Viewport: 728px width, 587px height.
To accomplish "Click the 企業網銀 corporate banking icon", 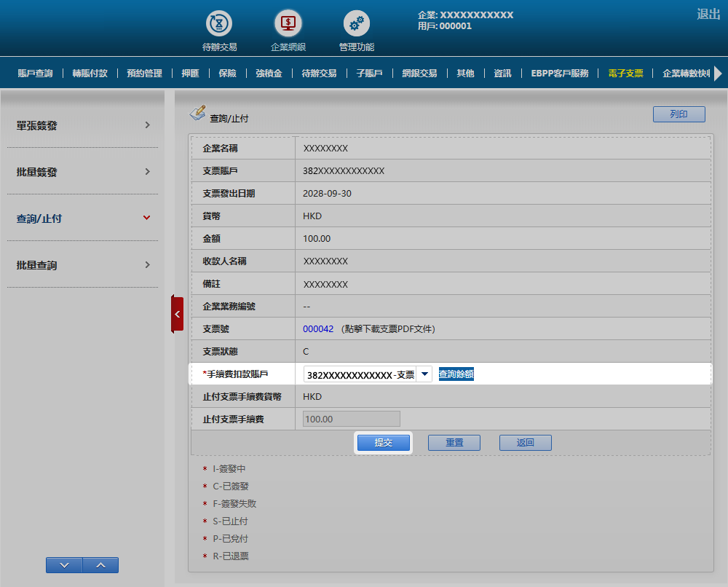I will pyautogui.click(x=288, y=24).
